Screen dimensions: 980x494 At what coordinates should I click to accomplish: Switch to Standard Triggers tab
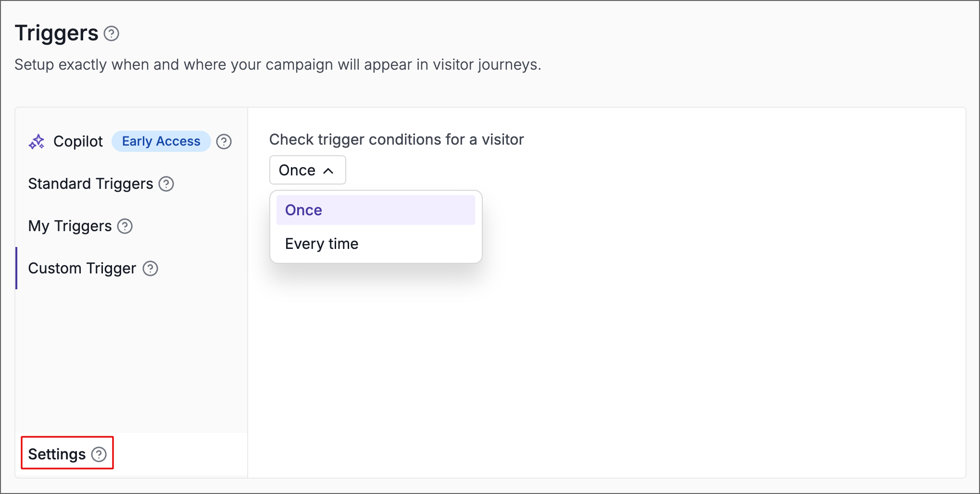(x=90, y=184)
